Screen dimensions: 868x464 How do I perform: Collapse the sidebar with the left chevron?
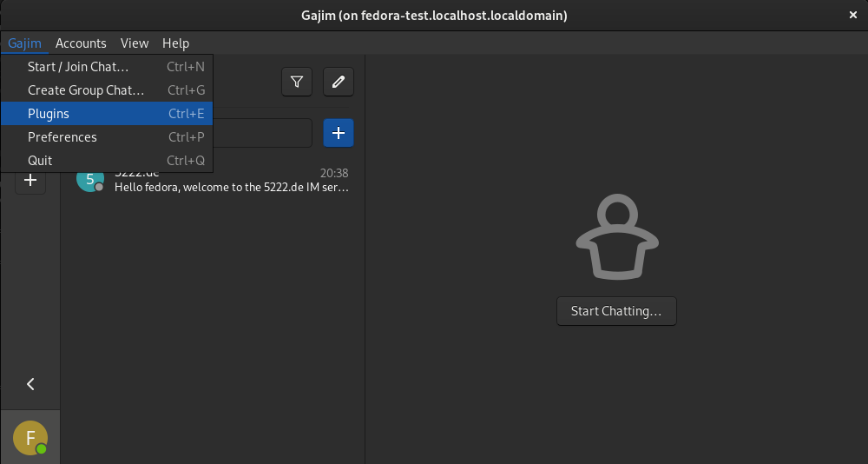coord(30,384)
